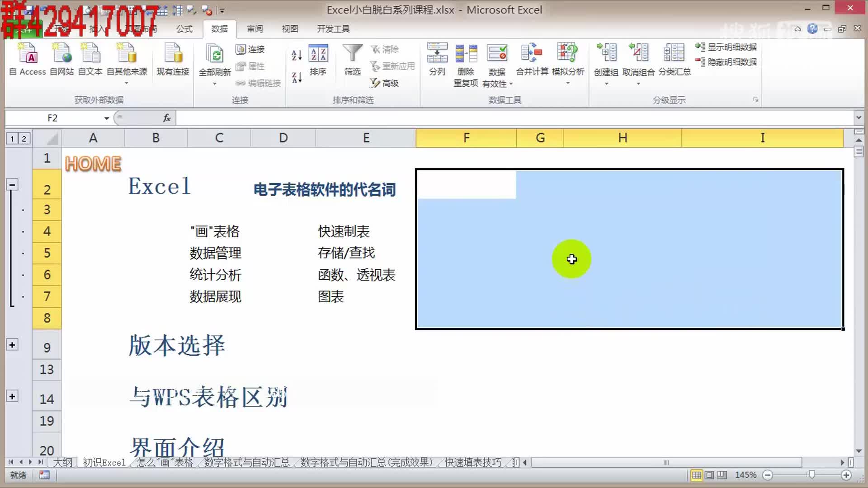Open What-If Analysis (模拟分析) icon
Screen dimensions: 868x488
[567, 53]
